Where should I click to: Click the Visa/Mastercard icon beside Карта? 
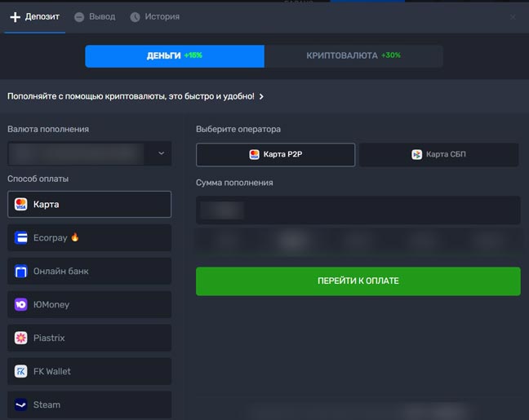(x=21, y=204)
